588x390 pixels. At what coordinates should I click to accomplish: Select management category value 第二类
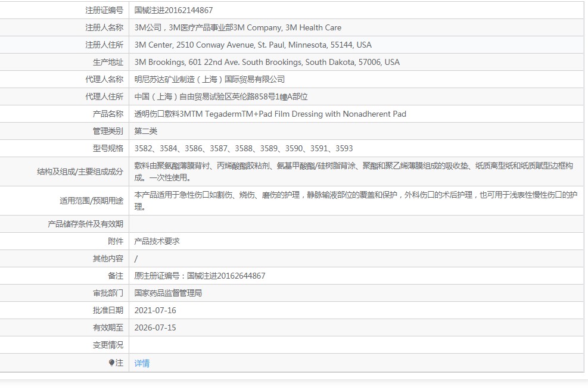pyautogui.click(x=146, y=131)
